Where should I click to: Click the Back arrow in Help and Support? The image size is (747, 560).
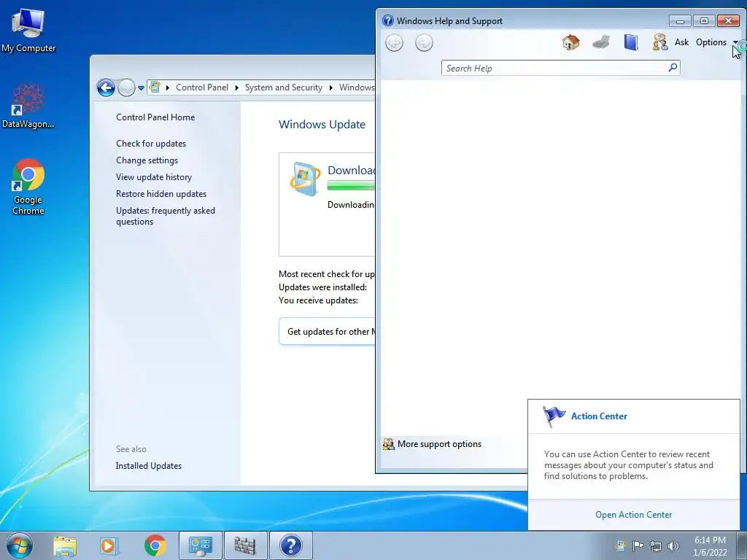point(394,43)
